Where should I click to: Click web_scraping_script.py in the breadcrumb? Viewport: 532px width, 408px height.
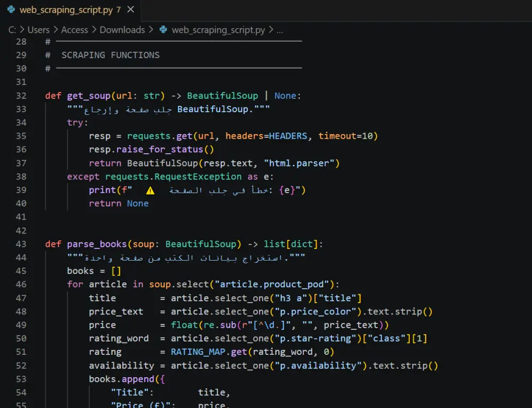point(218,30)
